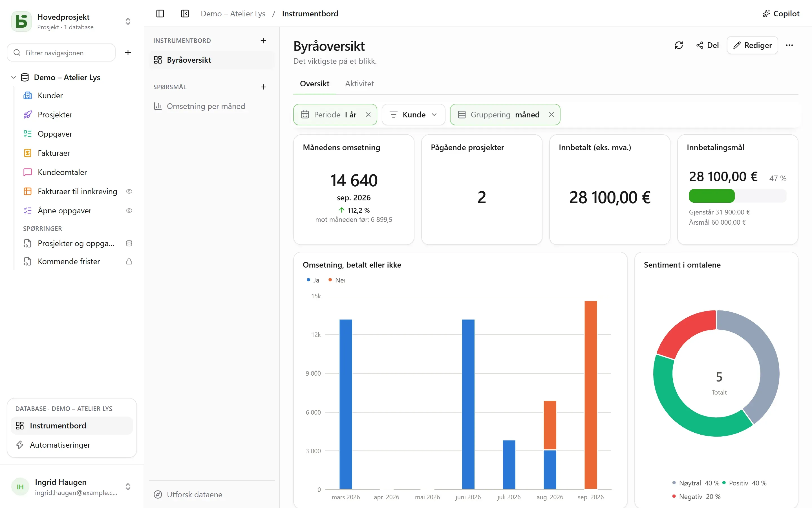Switch to the Aktivitet tab
Screen dimensions: 812x508
click(359, 84)
